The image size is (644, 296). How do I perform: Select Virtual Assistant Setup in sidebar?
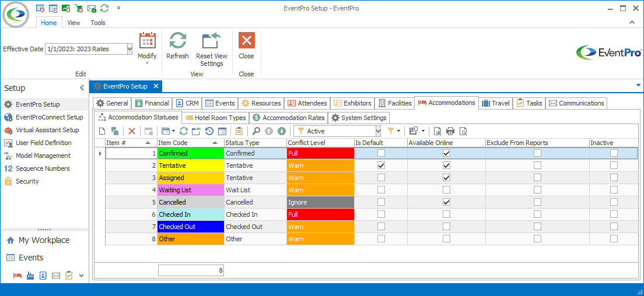tap(44, 130)
